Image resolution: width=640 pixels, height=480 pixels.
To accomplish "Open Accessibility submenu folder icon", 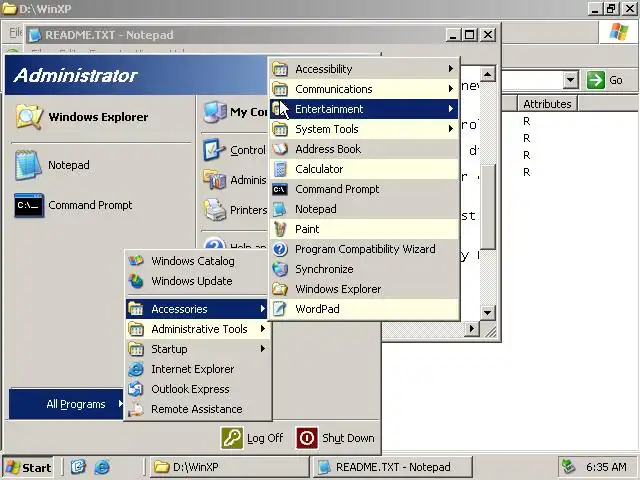I will [x=280, y=69].
